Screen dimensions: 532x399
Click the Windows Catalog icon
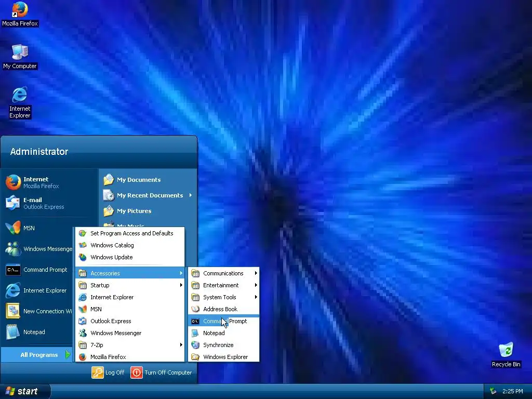[x=83, y=245]
